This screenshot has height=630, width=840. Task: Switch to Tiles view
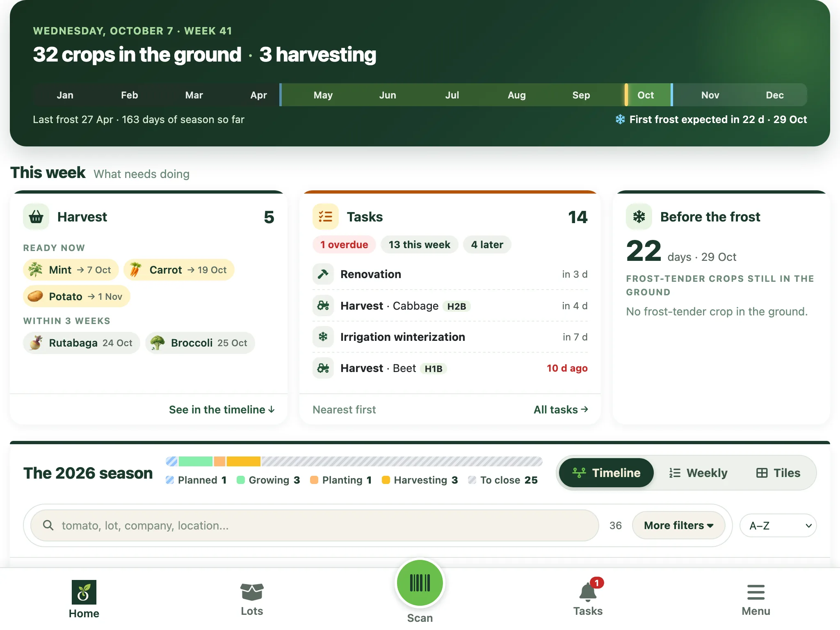[778, 473]
